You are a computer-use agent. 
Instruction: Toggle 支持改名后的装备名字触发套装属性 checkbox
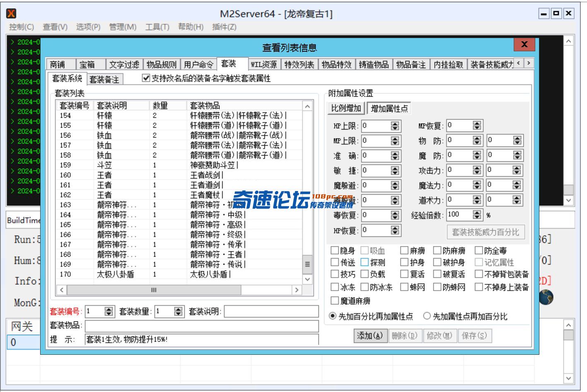click(146, 78)
